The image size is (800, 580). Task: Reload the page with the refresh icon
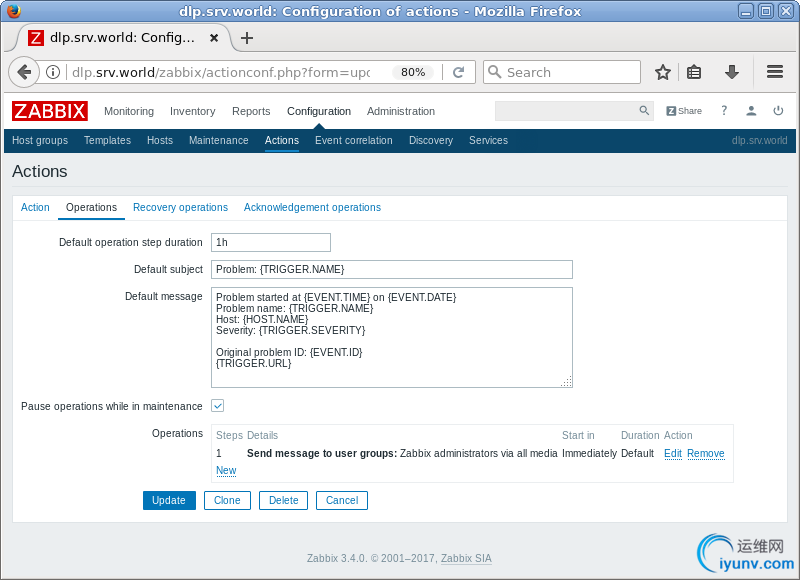458,72
